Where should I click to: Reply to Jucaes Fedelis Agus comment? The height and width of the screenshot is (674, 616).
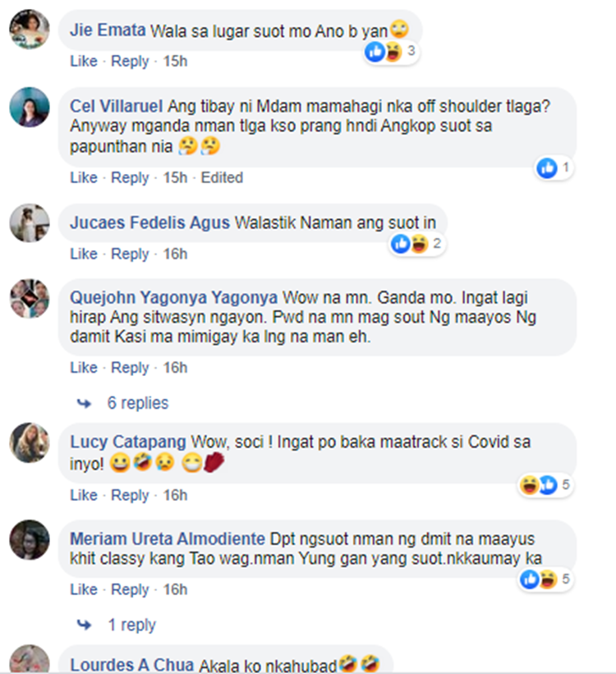(x=130, y=254)
